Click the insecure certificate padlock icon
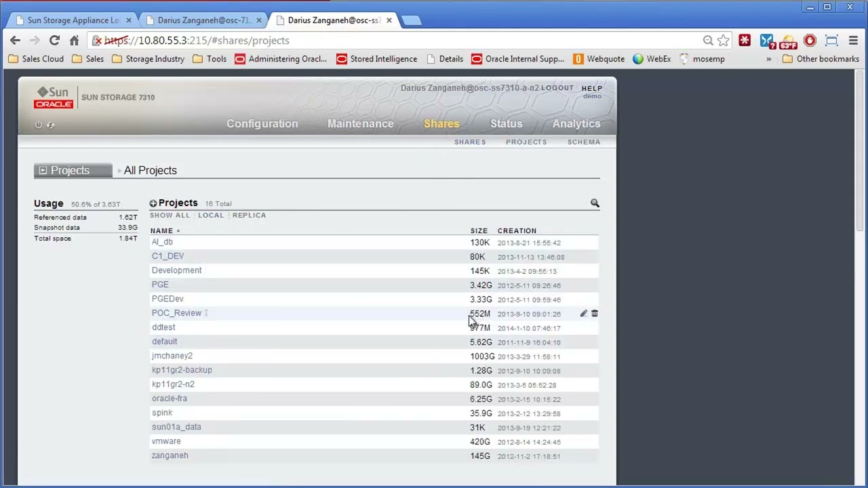 click(97, 41)
